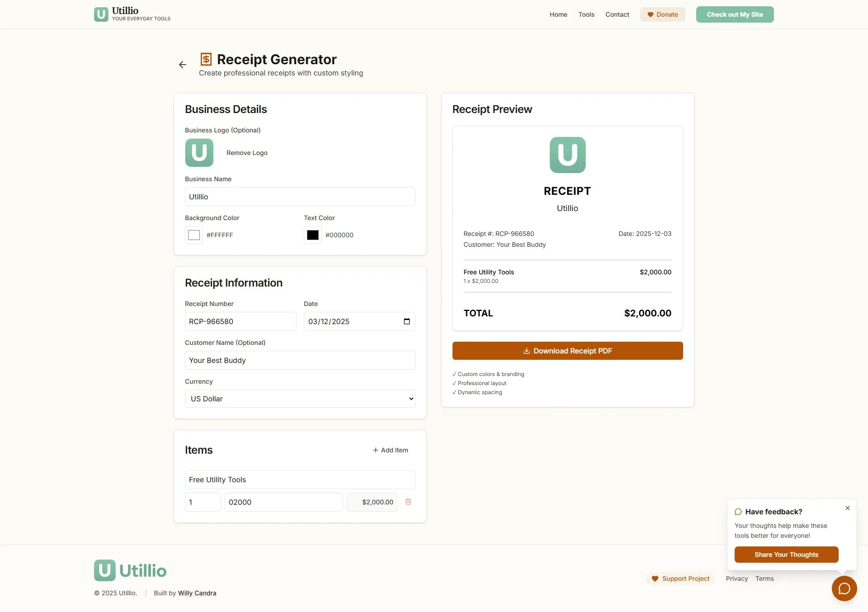The width and height of the screenshot is (868, 612).
Task: Open the Currency dropdown showing US Dollar
Action: point(300,399)
